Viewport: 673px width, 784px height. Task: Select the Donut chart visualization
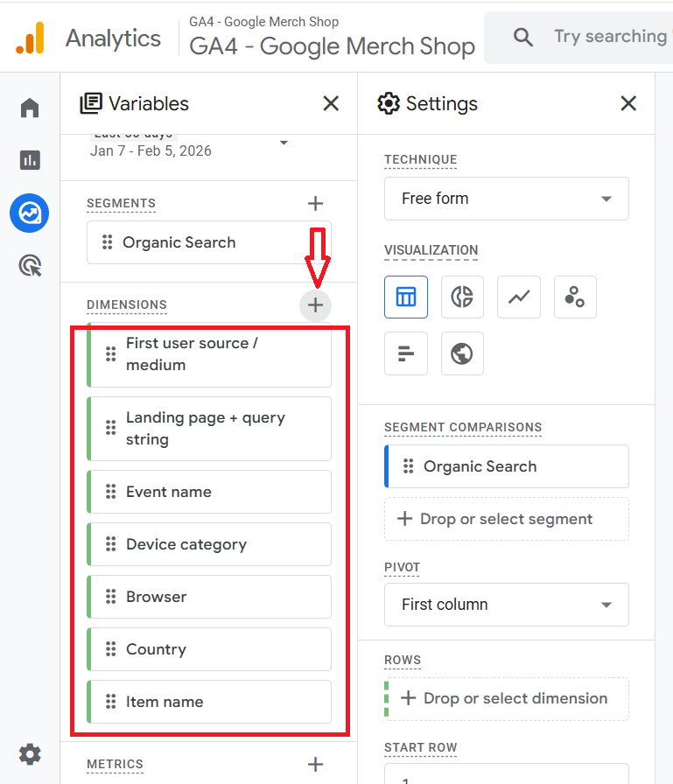pyautogui.click(x=462, y=297)
